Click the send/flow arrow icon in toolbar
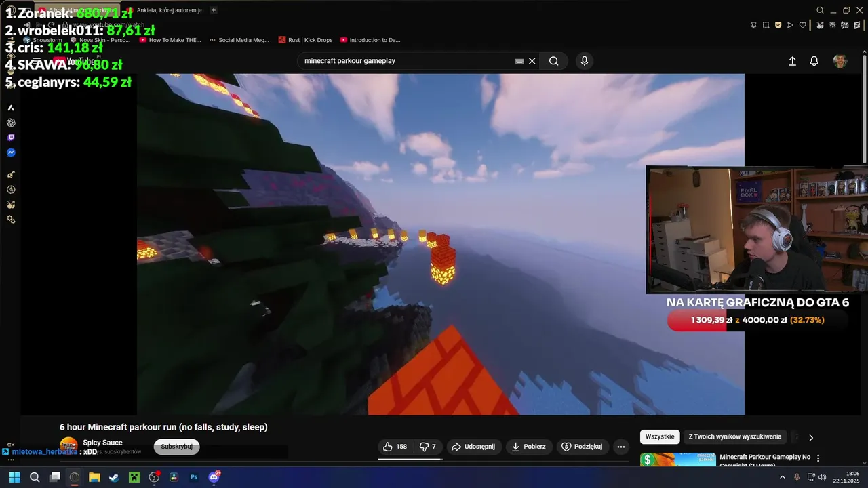The height and width of the screenshot is (488, 868). (x=790, y=25)
